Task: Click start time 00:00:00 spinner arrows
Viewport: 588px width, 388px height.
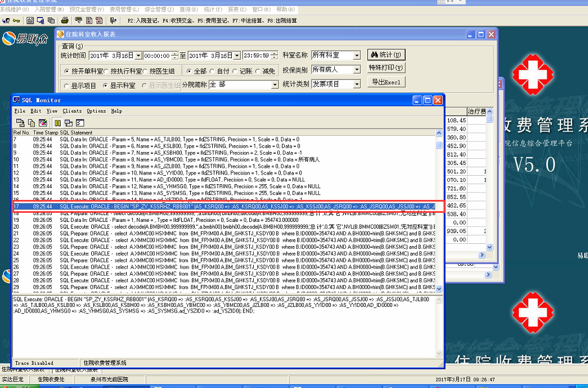Action: (x=175, y=56)
